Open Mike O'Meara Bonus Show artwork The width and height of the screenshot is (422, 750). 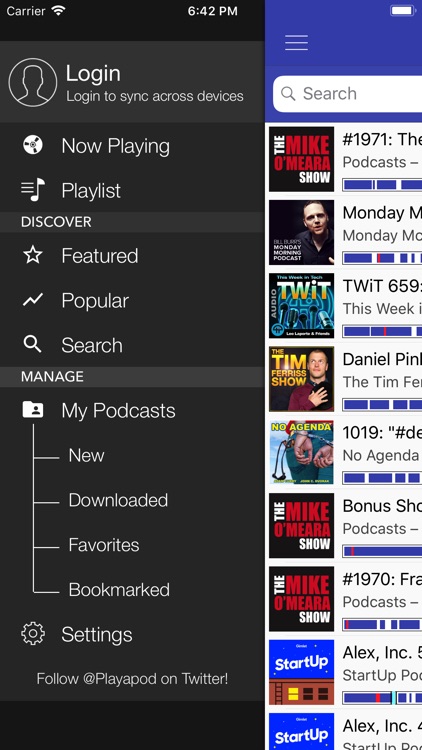tap(301, 526)
